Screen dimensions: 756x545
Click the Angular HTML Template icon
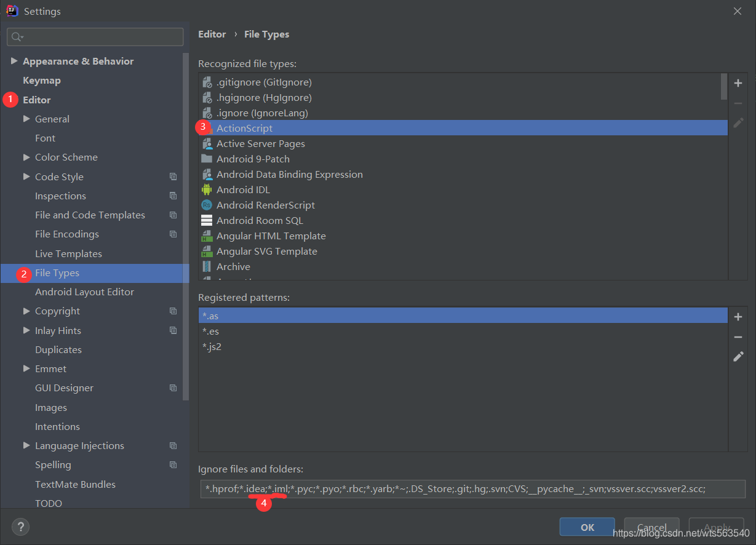207,236
